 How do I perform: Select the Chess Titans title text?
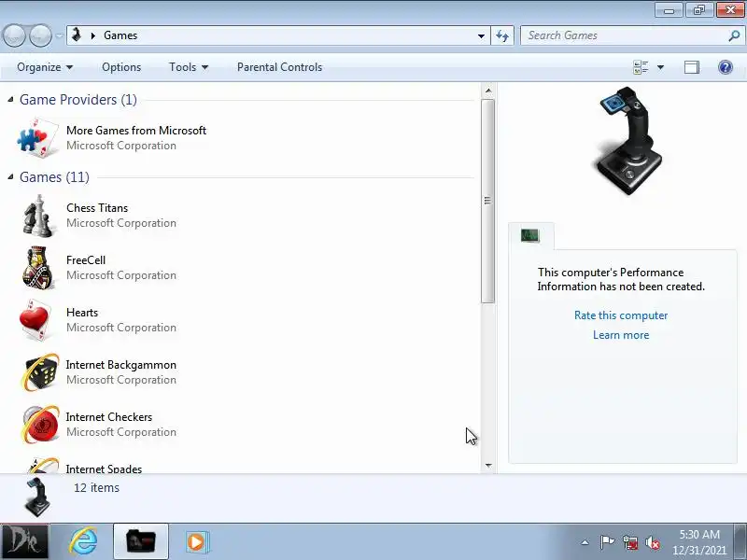pyautogui.click(x=97, y=208)
